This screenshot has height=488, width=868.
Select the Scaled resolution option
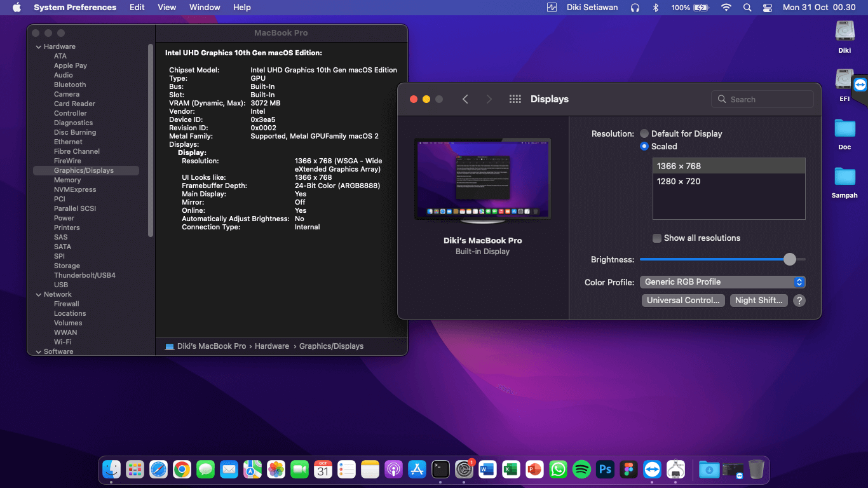644,146
